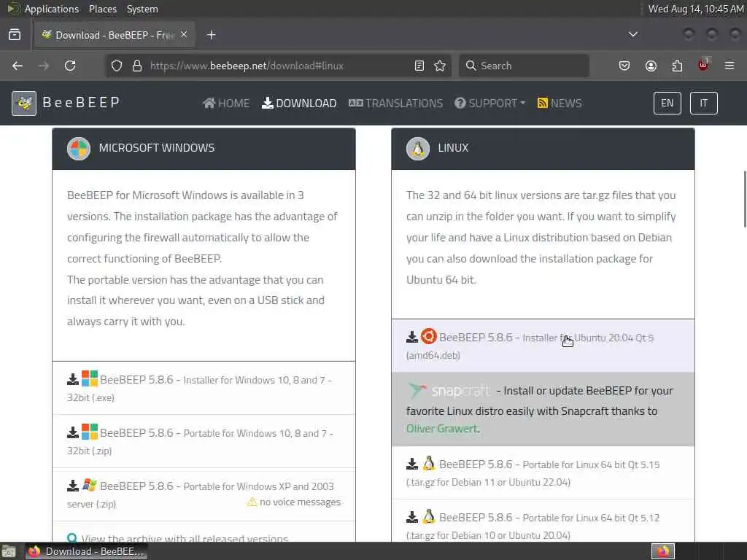Click the page vertical scrollbar
Image resolution: width=747 pixels, height=560 pixels.
tap(745, 199)
